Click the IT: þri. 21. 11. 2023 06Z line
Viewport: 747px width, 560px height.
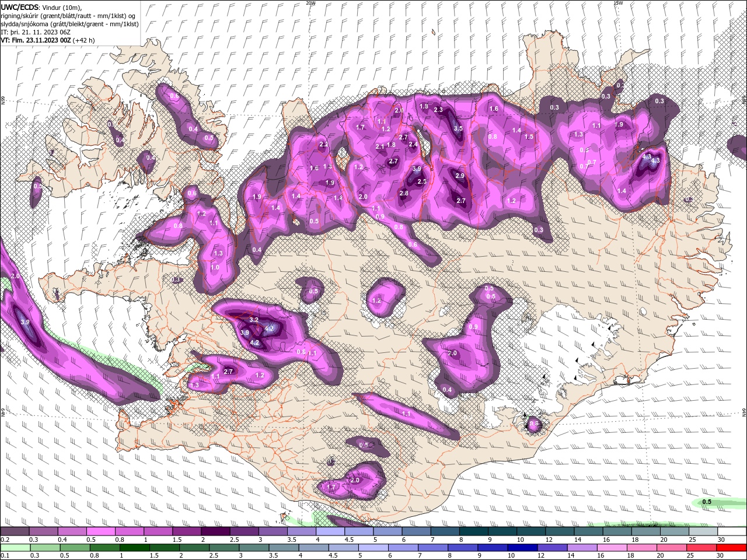click(x=34, y=33)
